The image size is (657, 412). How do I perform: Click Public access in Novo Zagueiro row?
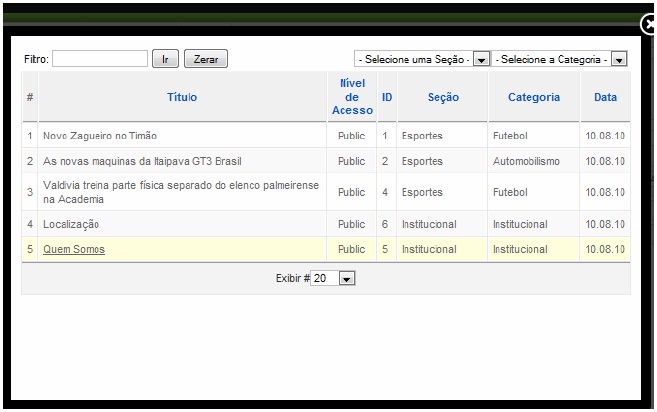(x=352, y=136)
